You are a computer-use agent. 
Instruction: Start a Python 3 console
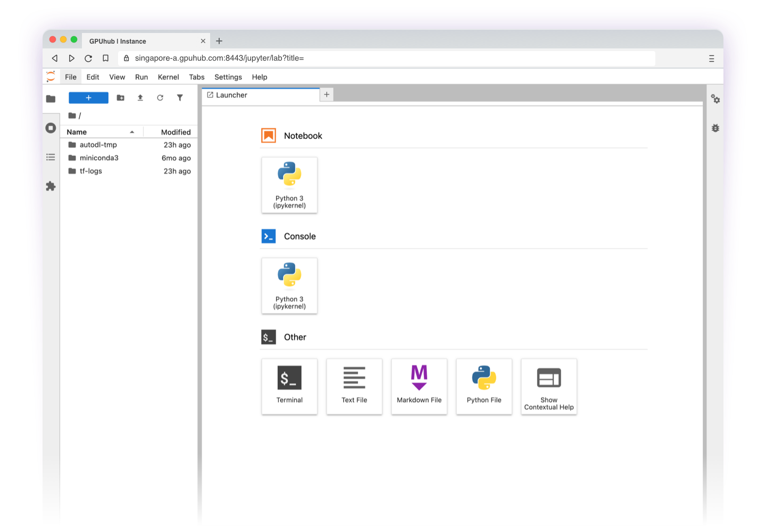click(x=289, y=286)
